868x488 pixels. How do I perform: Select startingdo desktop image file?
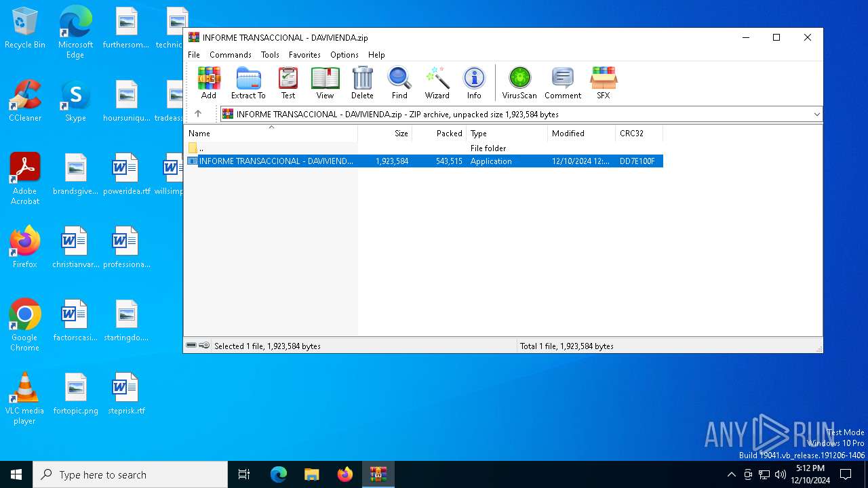126,321
